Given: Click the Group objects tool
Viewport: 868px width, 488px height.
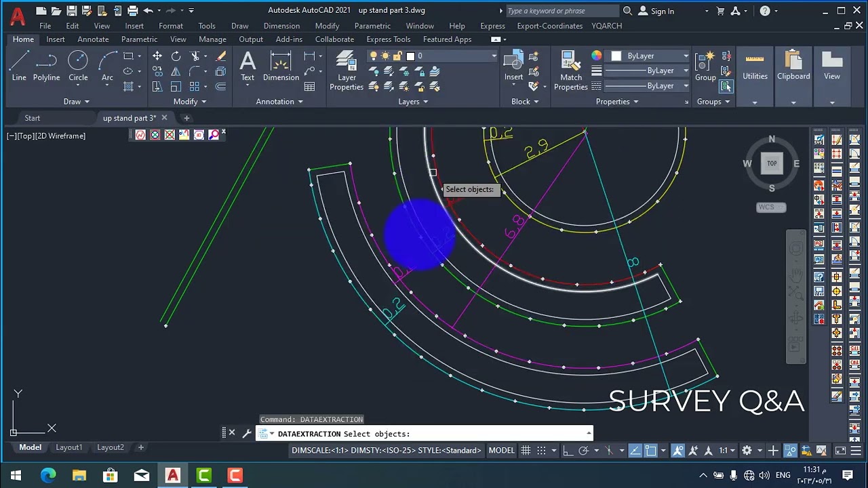Looking at the screenshot, I should click(x=705, y=66).
